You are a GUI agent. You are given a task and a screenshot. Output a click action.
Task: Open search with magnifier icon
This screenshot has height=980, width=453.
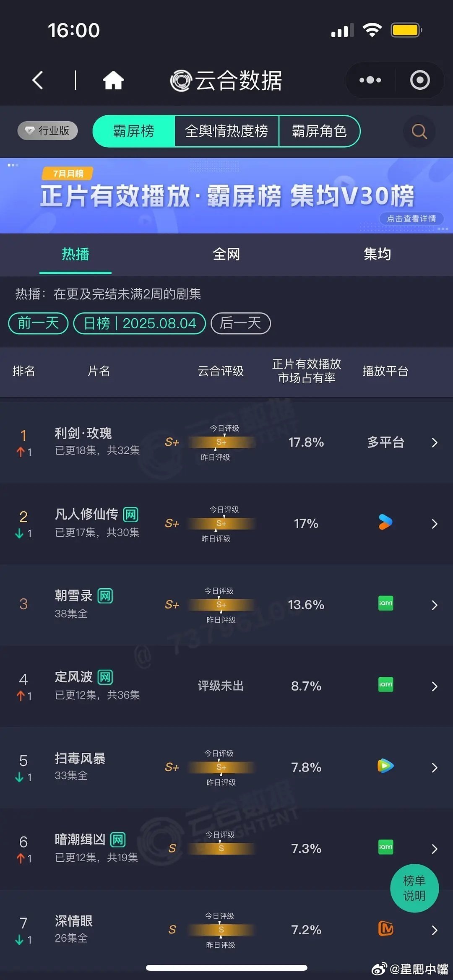(419, 132)
